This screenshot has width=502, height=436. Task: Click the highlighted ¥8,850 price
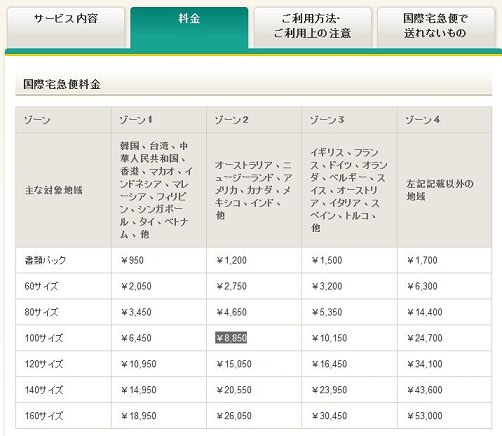coord(231,338)
